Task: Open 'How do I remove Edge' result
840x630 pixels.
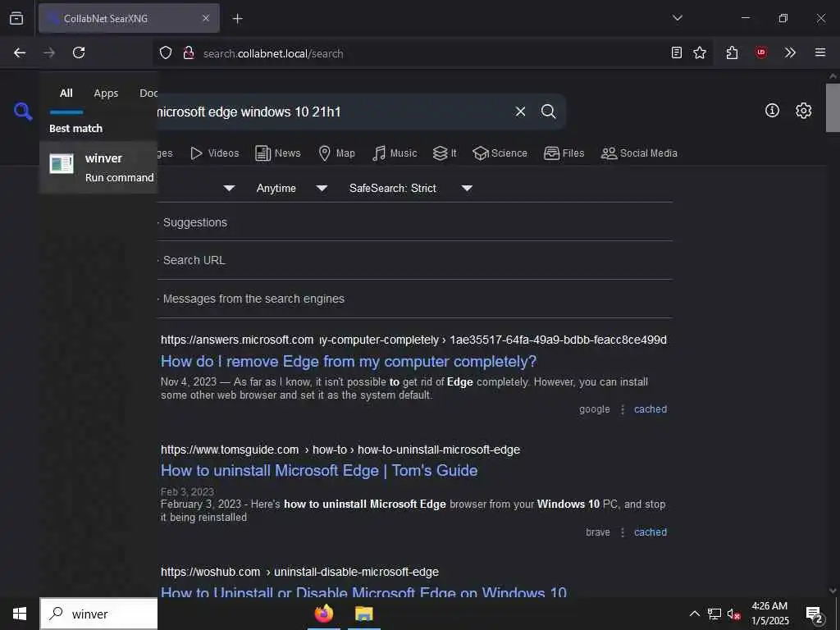Action: (349, 362)
